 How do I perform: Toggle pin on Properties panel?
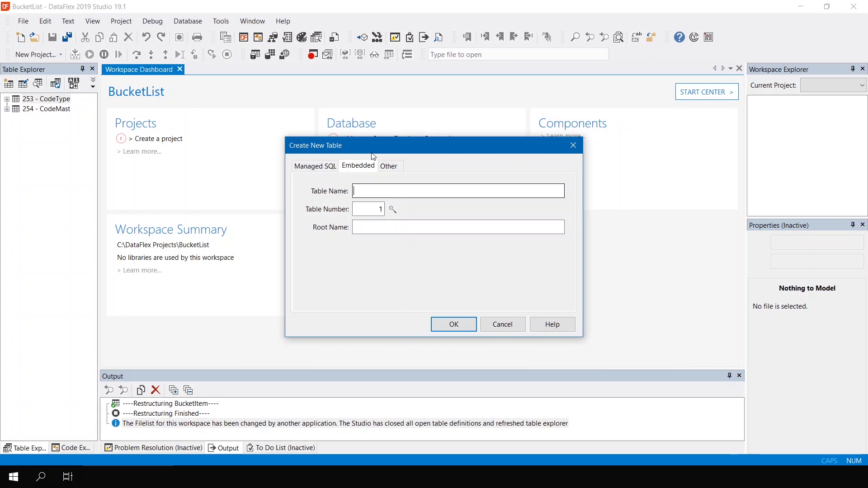853,225
